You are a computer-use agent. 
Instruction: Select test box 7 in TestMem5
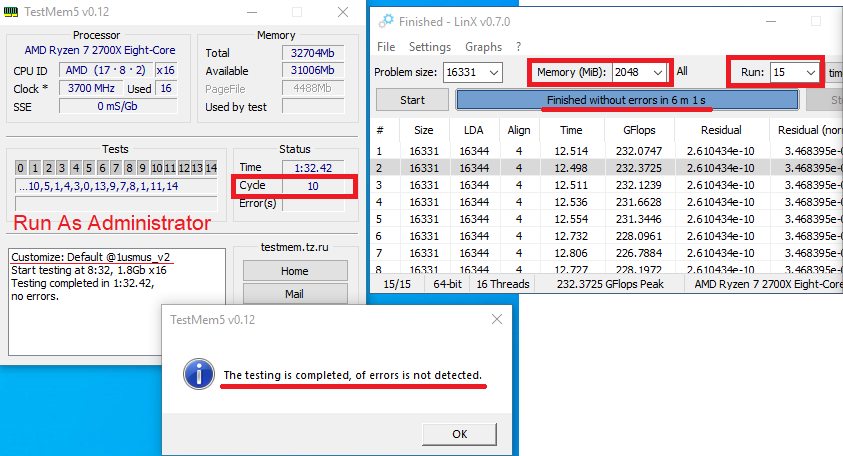tap(116, 168)
